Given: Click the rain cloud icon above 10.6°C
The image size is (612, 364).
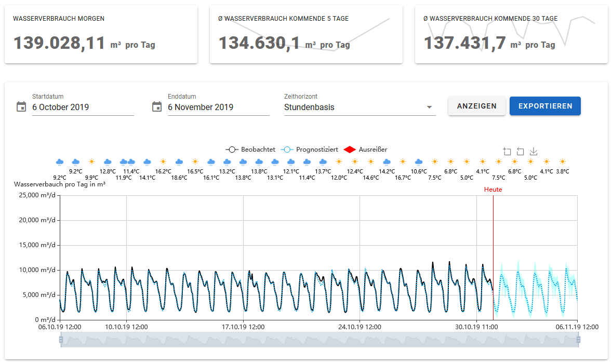Looking at the screenshot, I should click(x=419, y=161).
